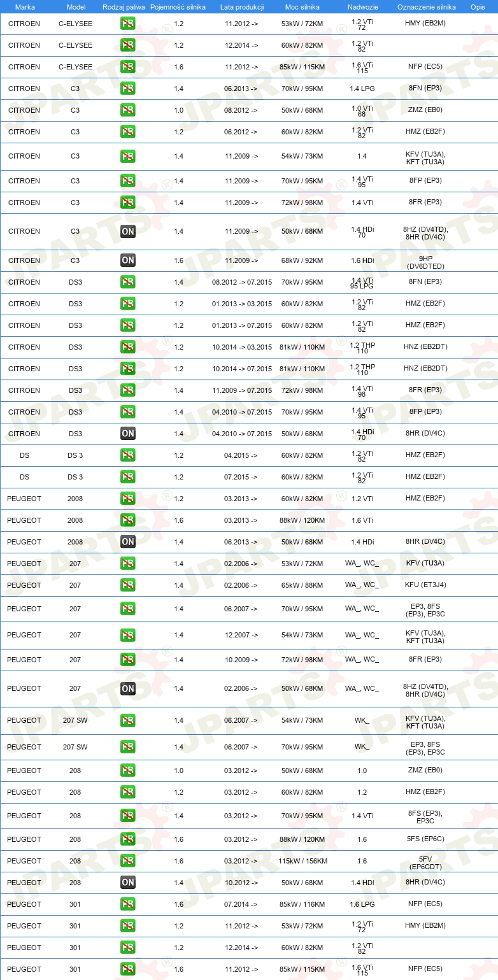Click the Nadwozie column header
This screenshot has width=498, height=980.
click(362, 6)
